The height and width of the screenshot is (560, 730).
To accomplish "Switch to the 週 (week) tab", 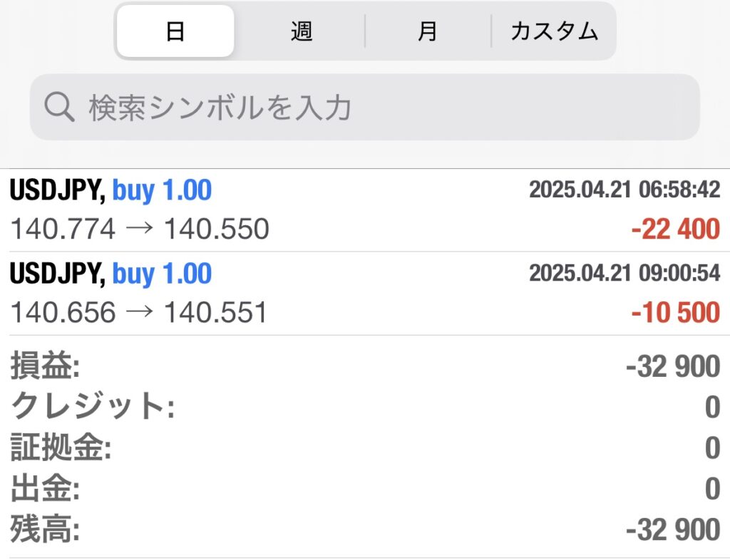I will coord(302,31).
